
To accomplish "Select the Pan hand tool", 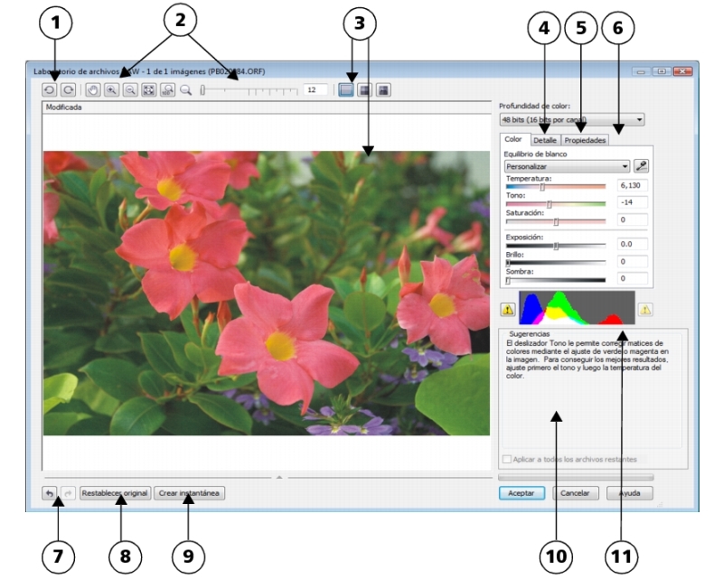I will click(91, 90).
